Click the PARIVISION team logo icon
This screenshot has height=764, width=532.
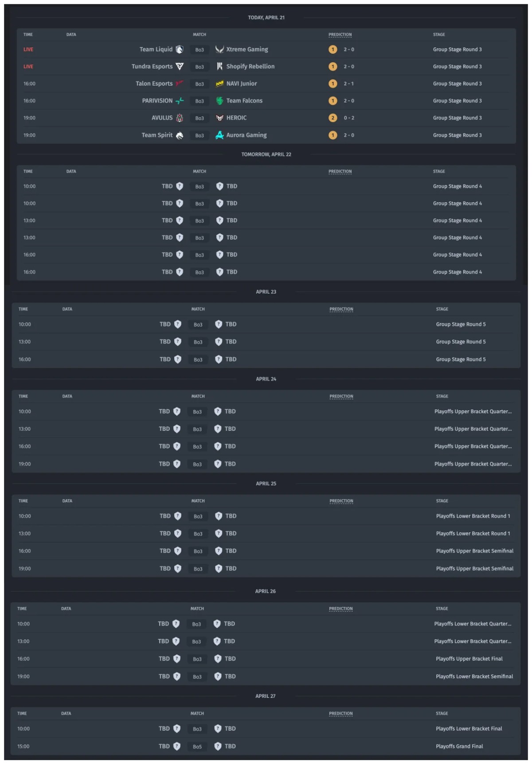pos(180,101)
